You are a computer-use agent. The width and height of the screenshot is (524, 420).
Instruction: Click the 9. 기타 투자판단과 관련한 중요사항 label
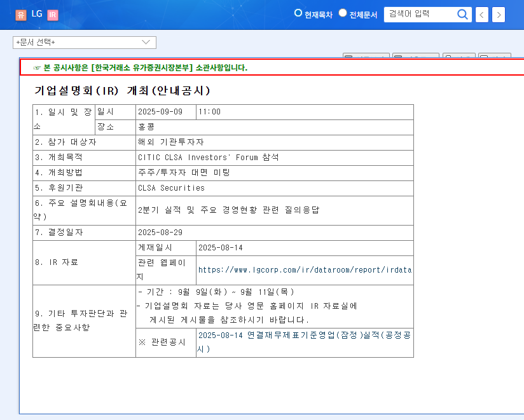click(x=81, y=320)
